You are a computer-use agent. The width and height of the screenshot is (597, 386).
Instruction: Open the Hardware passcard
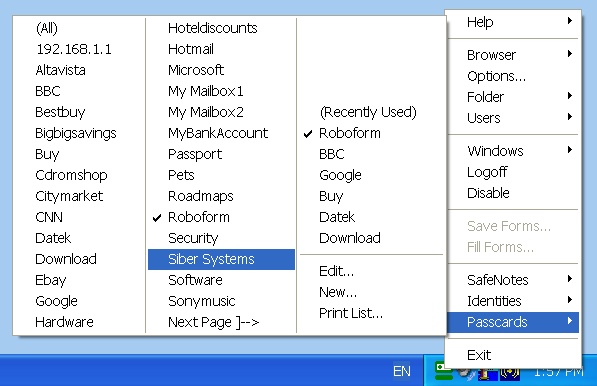point(79,322)
